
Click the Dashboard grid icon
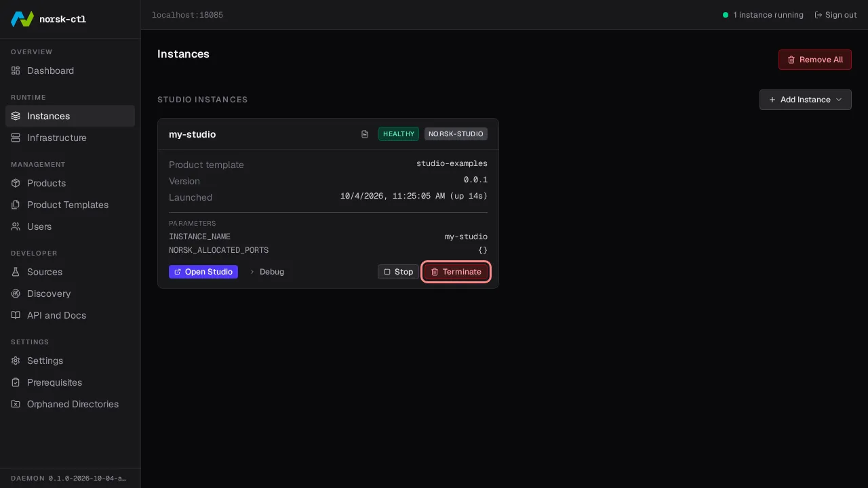click(x=16, y=70)
